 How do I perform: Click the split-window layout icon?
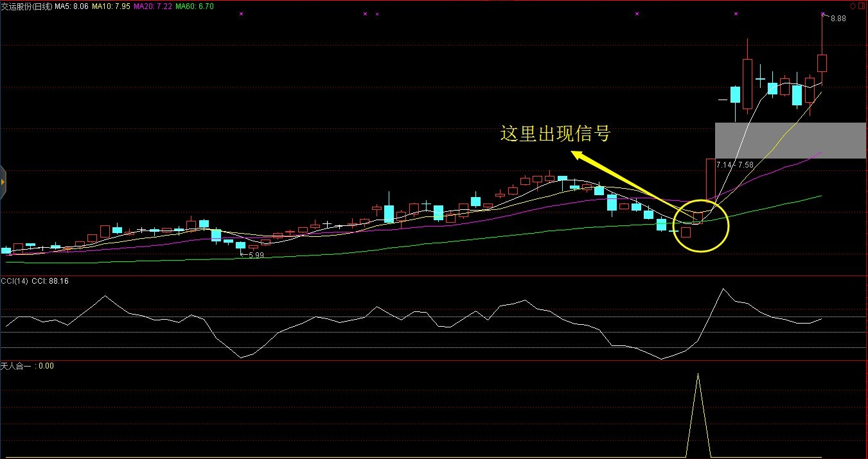pos(862,6)
